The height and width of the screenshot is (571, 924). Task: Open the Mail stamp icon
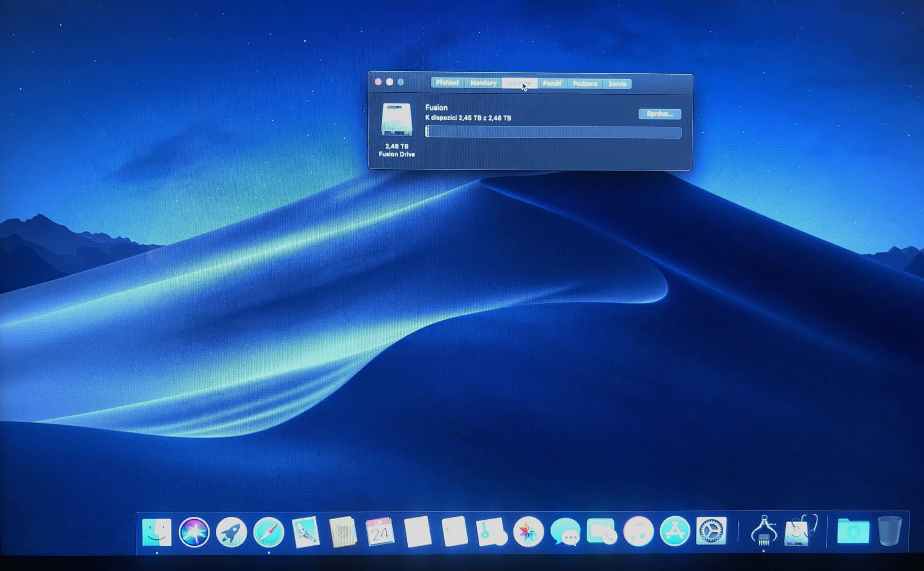306,532
